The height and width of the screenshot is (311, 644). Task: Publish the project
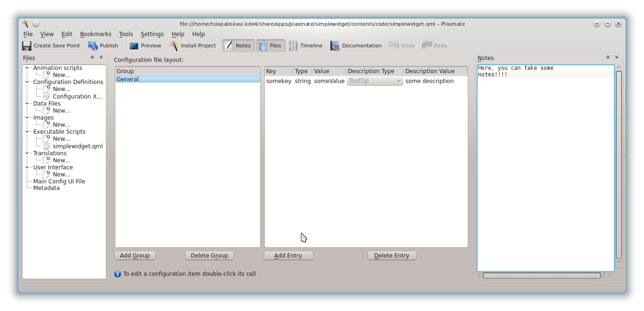tap(103, 46)
